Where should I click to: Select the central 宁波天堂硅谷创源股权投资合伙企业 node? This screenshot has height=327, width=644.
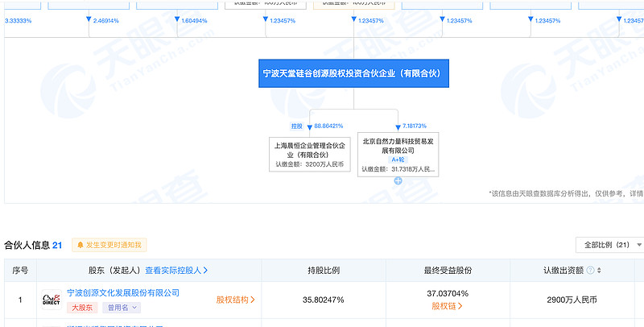pos(353,73)
